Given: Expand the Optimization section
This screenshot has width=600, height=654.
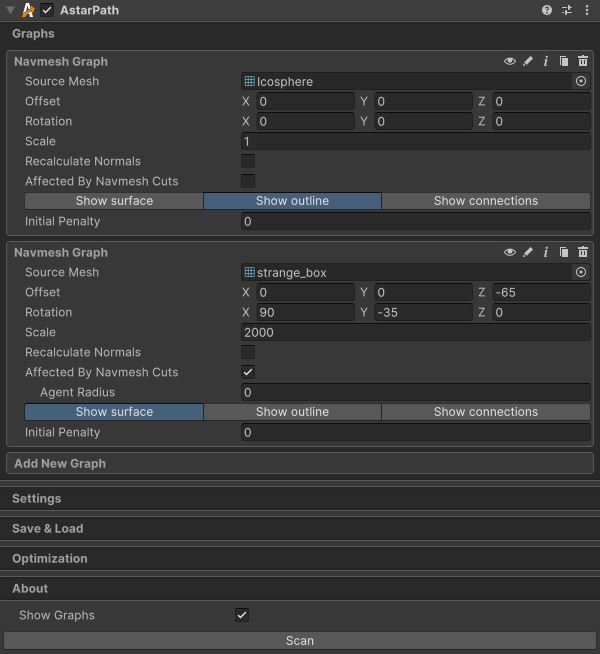Looking at the screenshot, I should 50,558.
